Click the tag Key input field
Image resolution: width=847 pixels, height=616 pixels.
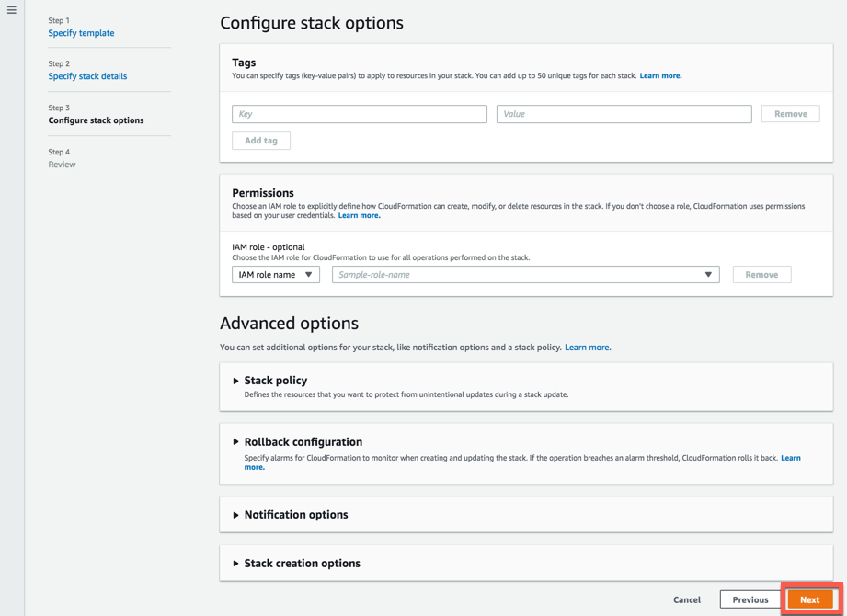360,114
